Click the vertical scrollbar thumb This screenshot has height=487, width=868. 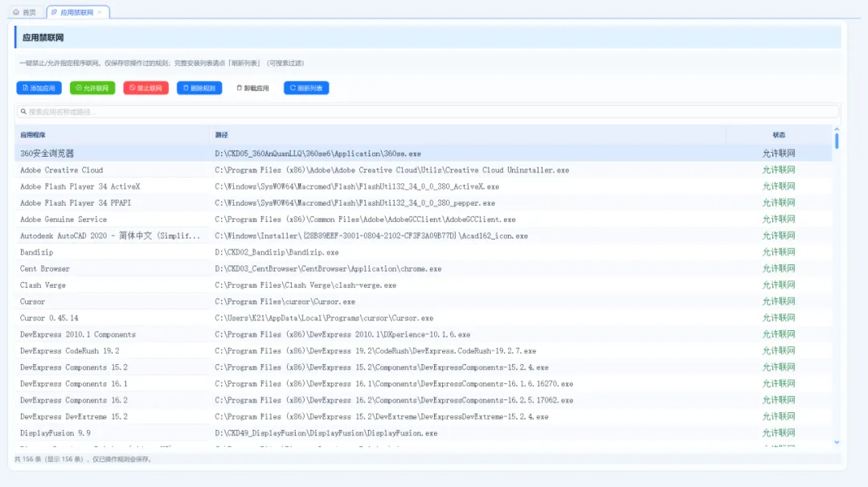coord(837,141)
